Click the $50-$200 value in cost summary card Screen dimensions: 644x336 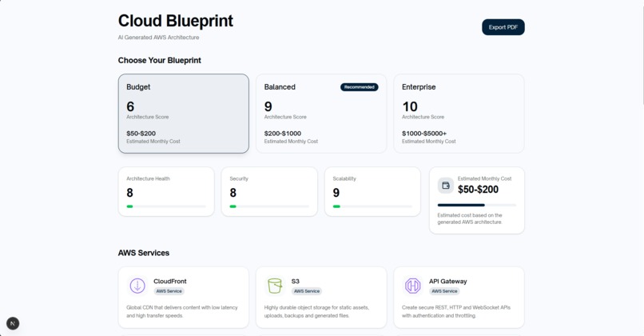point(478,190)
